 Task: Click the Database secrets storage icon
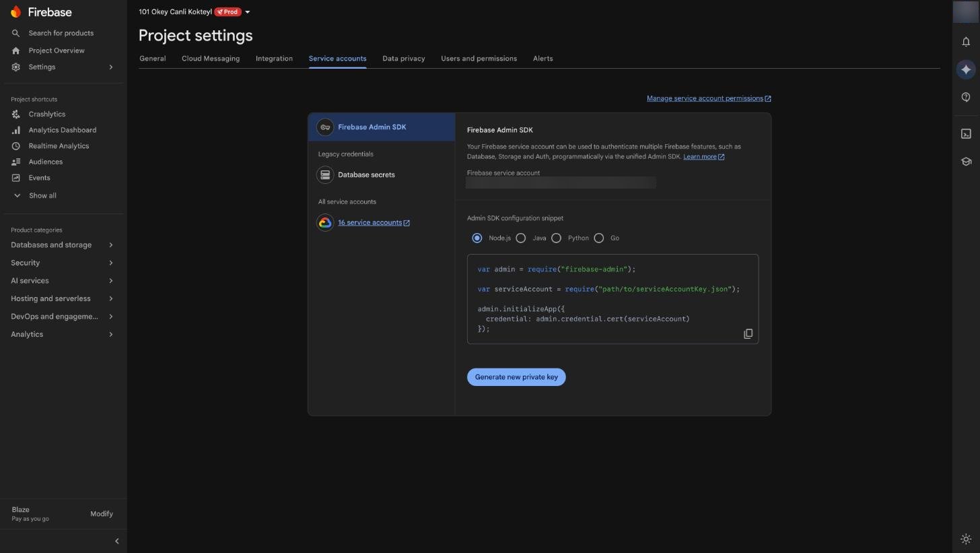pyautogui.click(x=325, y=174)
